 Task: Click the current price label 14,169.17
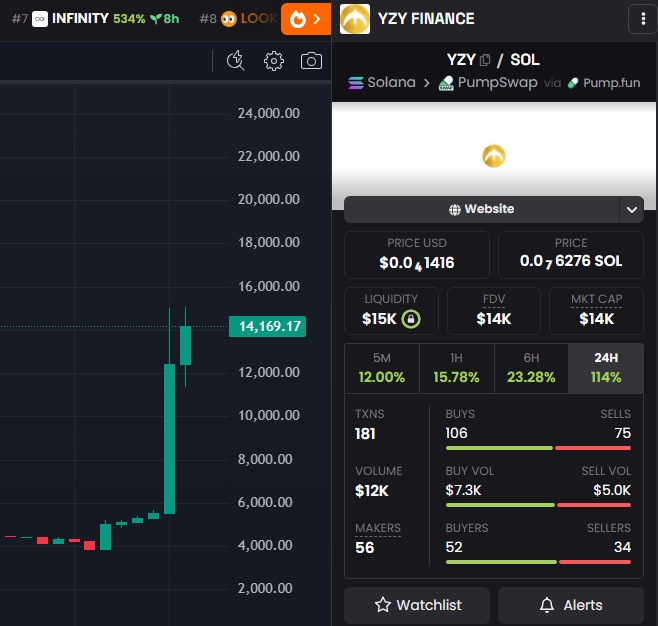266,326
